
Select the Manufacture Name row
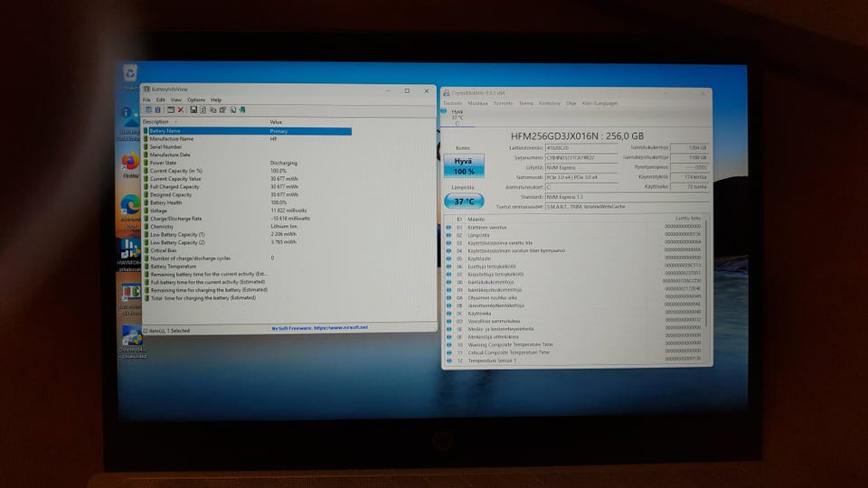pos(248,139)
